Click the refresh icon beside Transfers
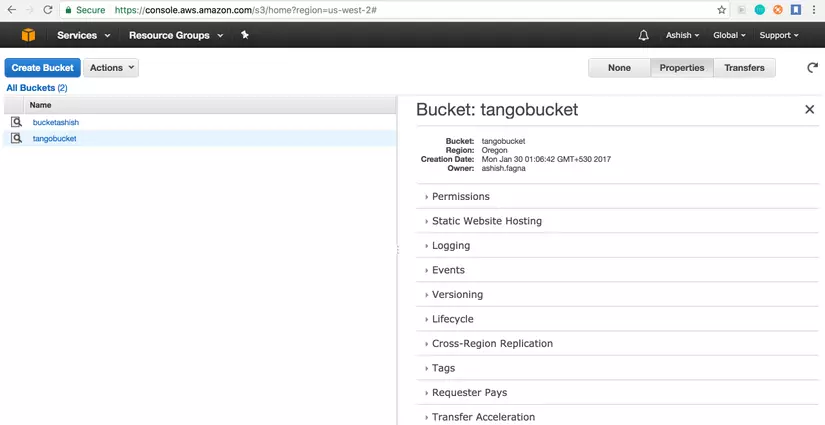 [812, 67]
